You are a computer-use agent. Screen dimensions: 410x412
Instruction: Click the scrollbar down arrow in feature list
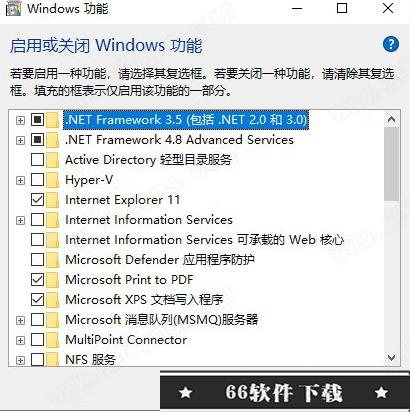click(391, 358)
